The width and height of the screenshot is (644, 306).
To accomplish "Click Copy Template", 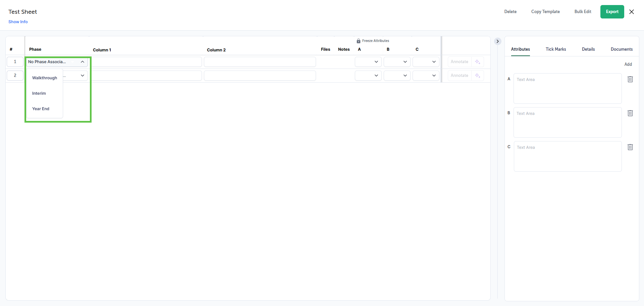I will [545, 12].
